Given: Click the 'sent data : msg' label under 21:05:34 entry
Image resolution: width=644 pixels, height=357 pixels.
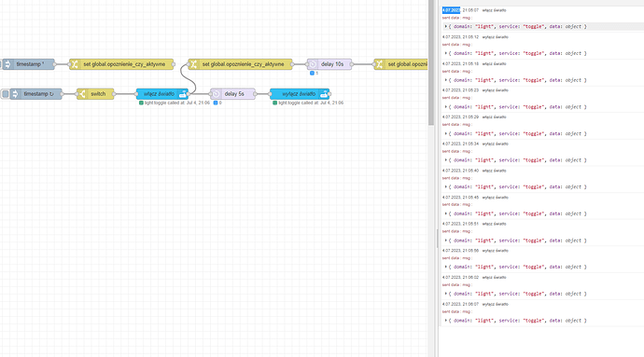Looking at the screenshot, I should [x=457, y=151].
